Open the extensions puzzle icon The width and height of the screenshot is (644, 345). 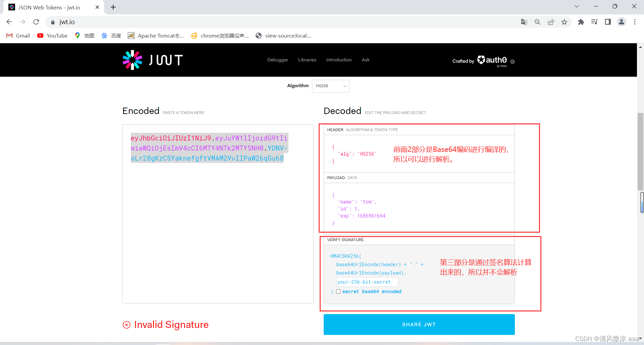click(x=581, y=22)
